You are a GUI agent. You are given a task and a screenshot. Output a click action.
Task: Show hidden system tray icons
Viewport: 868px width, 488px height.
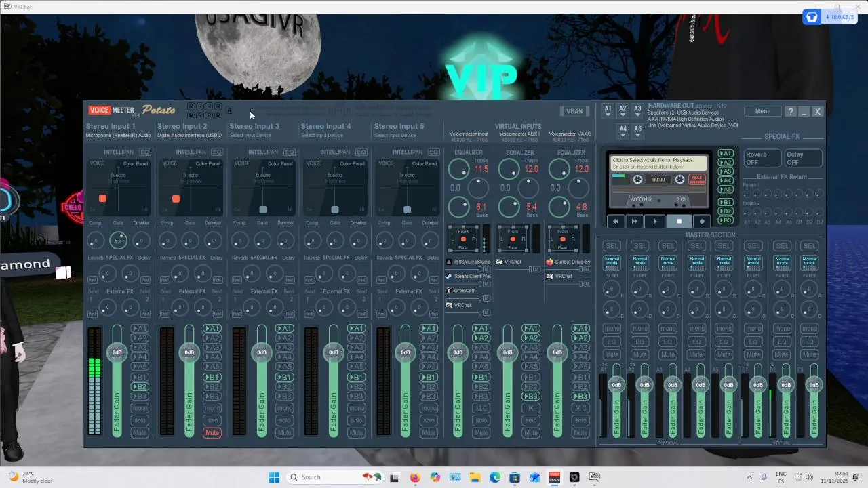(749, 477)
